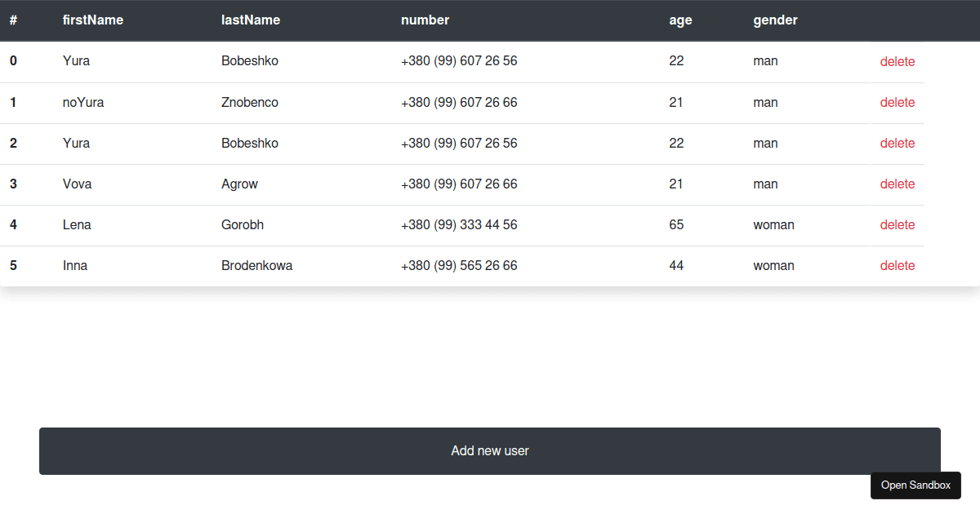Click row index 4

[13, 225]
